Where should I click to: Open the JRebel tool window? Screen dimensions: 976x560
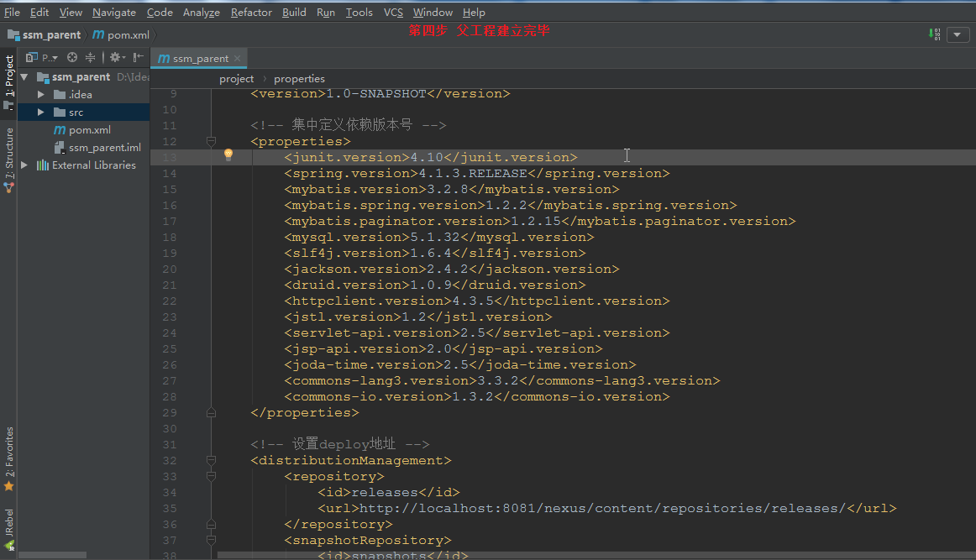click(8, 523)
